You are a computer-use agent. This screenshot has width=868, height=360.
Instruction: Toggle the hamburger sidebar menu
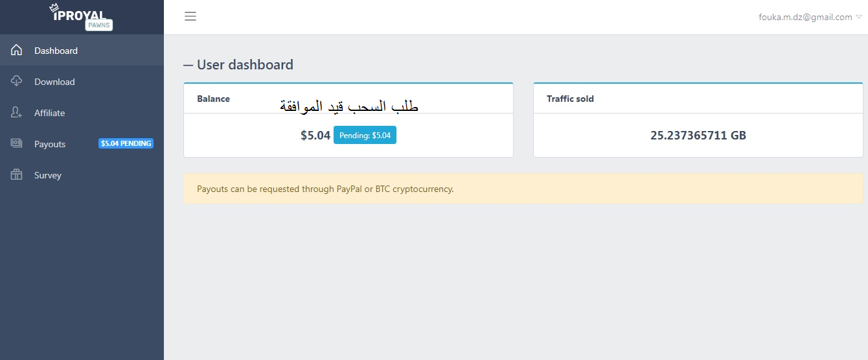click(x=190, y=17)
